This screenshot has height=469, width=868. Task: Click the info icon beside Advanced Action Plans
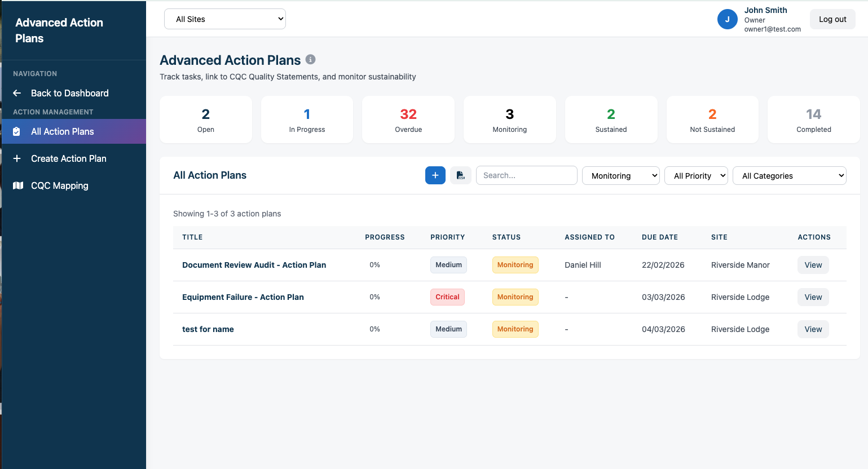pyautogui.click(x=310, y=59)
